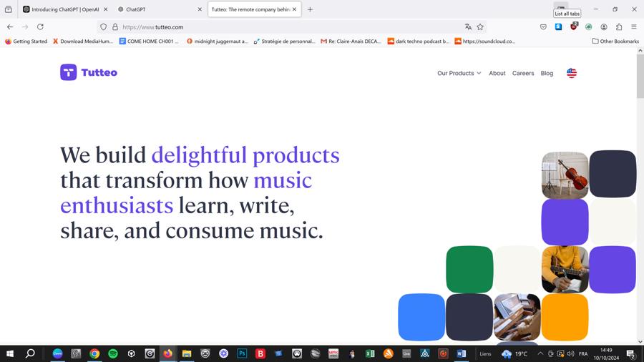Open Word from the taskbar
The width and height of the screenshot is (644, 362).
pyautogui.click(x=462, y=353)
